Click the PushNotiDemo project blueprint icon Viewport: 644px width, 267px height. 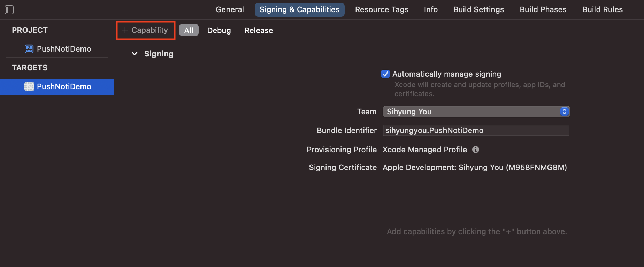pyautogui.click(x=29, y=49)
